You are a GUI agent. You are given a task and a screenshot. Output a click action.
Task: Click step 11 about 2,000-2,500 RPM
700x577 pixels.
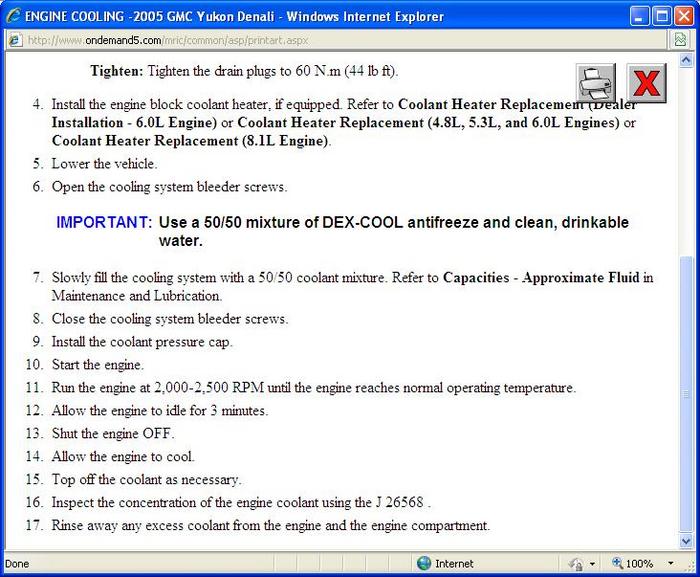313,388
